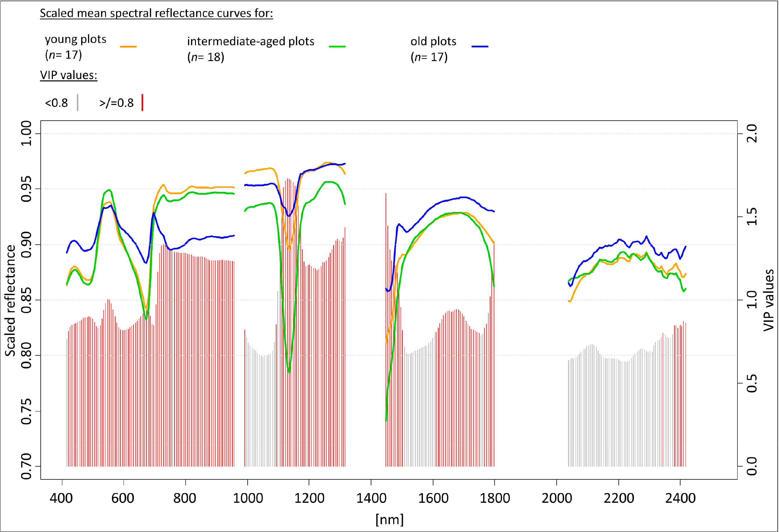Click the 1.00 tick on reflectance axis
Image resolution: width=779 pixels, height=532 pixels.
(x=26, y=133)
